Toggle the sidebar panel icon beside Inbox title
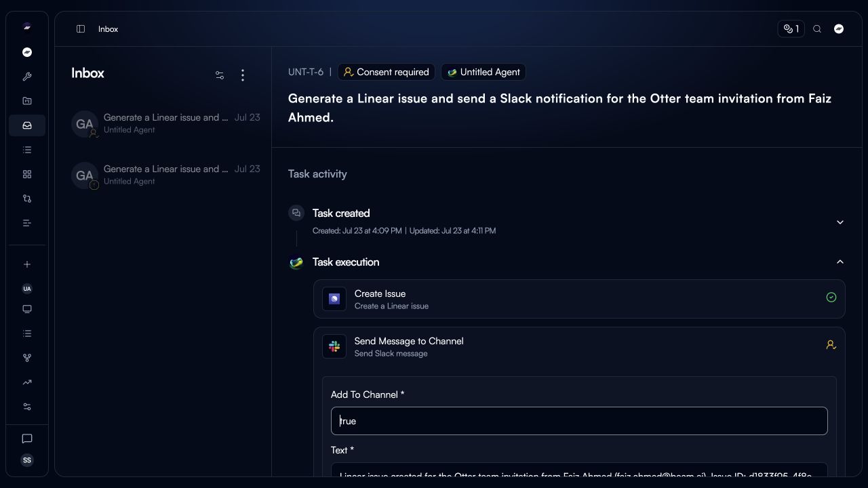 81,29
